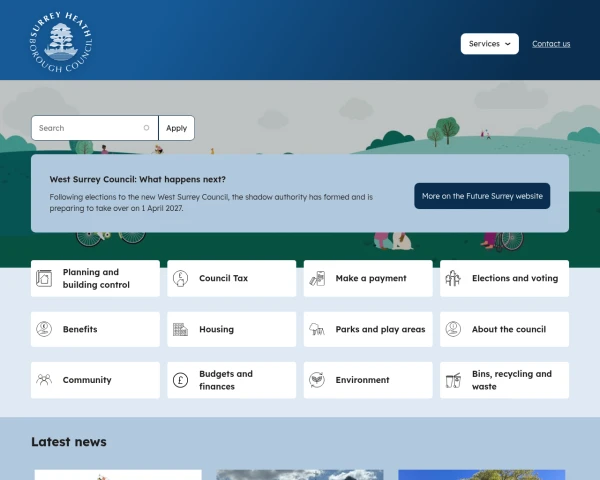Image resolution: width=600 pixels, height=480 pixels.
Task: Select the About the council tile
Action: click(x=504, y=329)
